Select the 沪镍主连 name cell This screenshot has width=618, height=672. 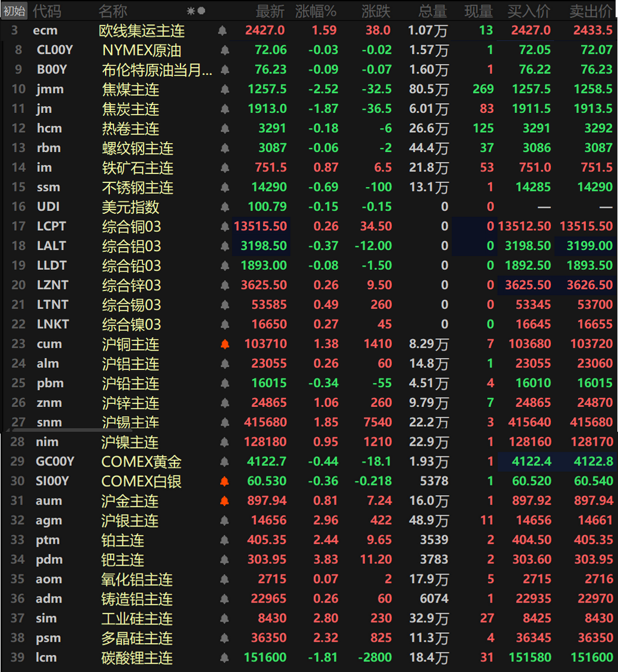tap(130, 443)
